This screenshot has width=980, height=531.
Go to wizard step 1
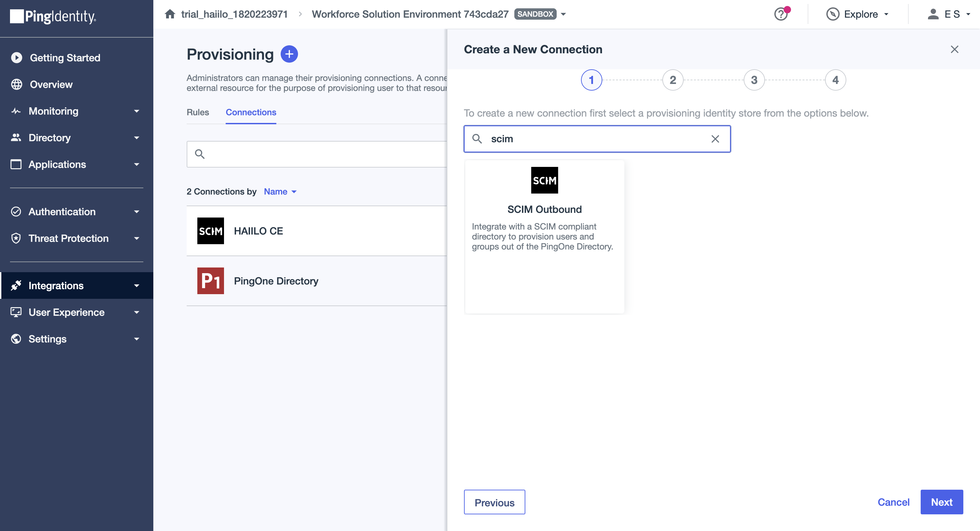[x=591, y=80]
